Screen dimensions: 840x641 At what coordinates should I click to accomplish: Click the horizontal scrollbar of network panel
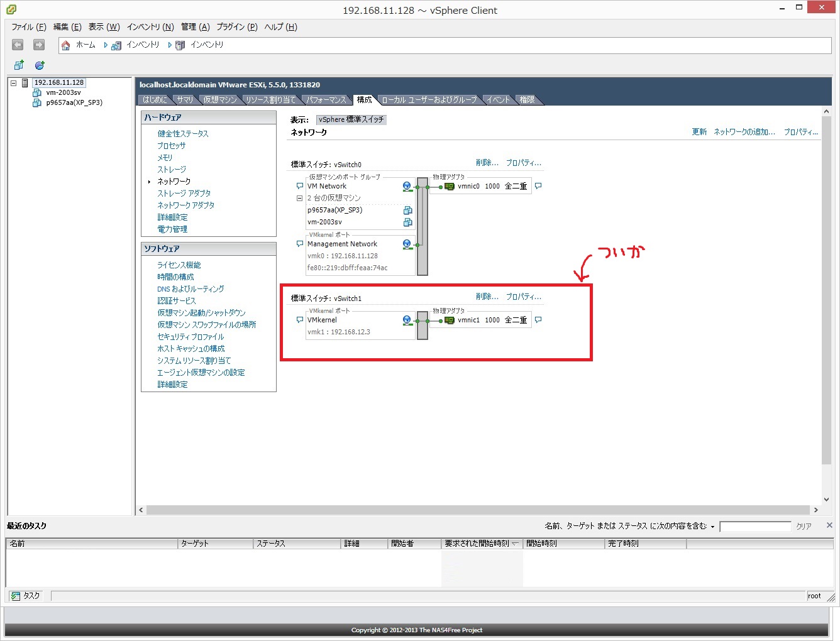478,510
